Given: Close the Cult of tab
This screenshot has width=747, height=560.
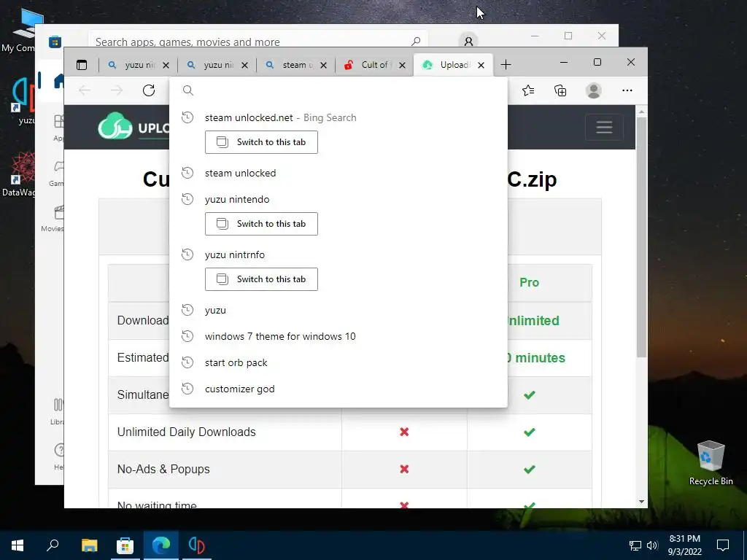Looking at the screenshot, I should click(402, 65).
